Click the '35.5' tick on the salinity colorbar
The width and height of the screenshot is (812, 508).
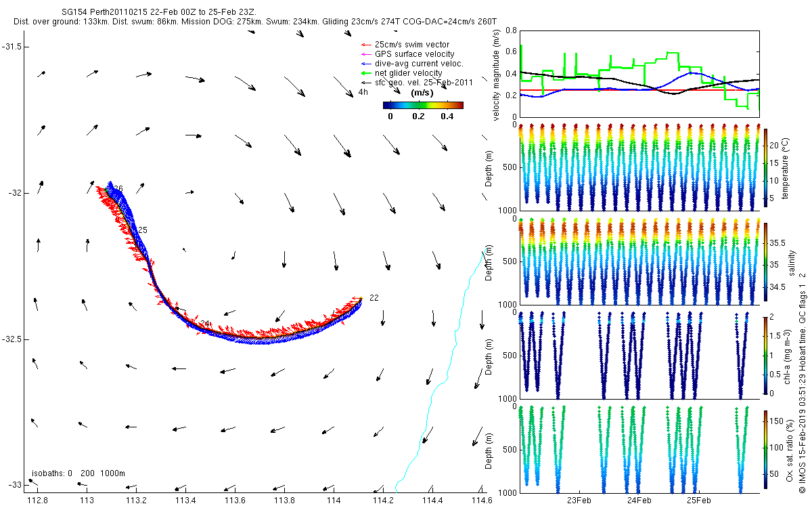(x=777, y=242)
